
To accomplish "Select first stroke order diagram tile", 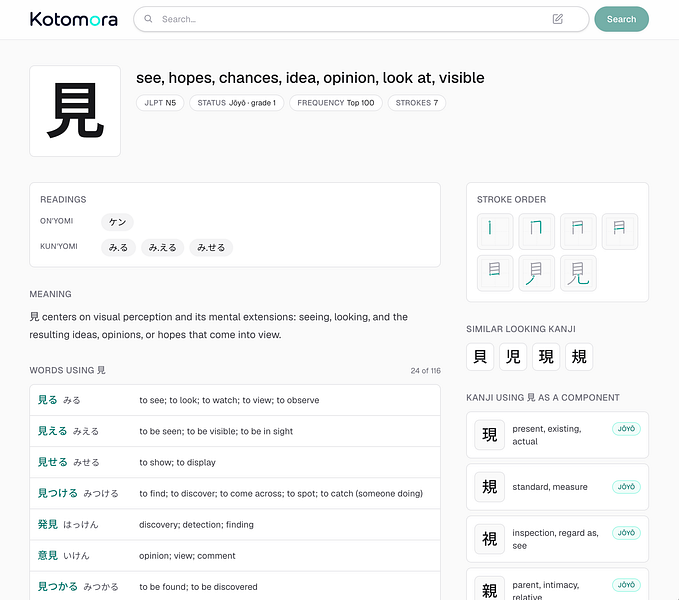I will click(495, 231).
